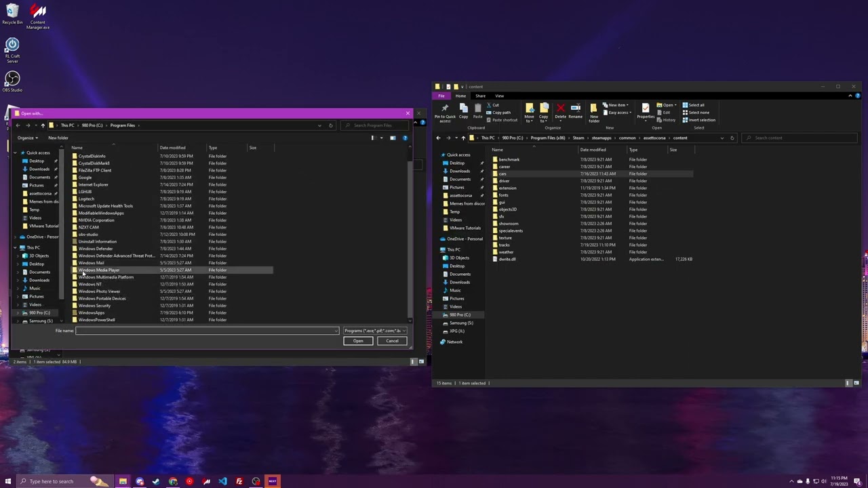868x488 pixels.
Task: Open Visual Studio Code from the taskbar
Action: coord(222,481)
